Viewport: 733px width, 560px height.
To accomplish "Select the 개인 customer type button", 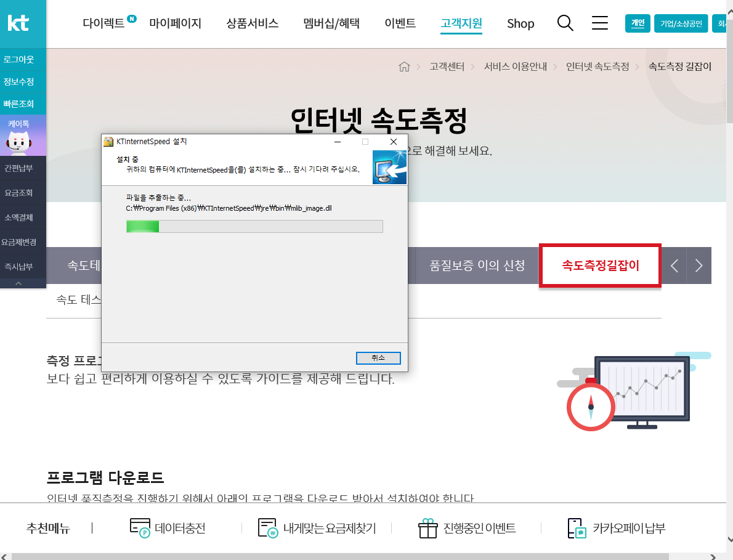I will pyautogui.click(x=638, y=23).
